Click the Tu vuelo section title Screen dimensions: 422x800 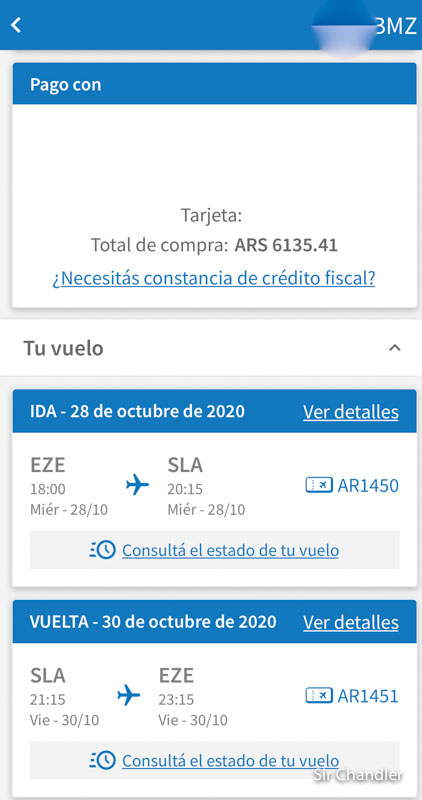point(63,348)
